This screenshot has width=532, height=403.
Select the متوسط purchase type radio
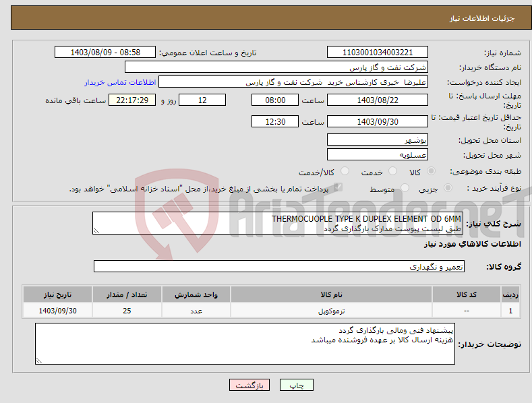point(405,187)
